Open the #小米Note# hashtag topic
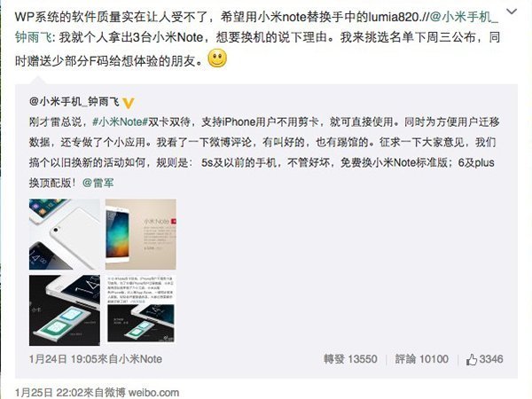The image size is (532, 399). pos(120,121)
